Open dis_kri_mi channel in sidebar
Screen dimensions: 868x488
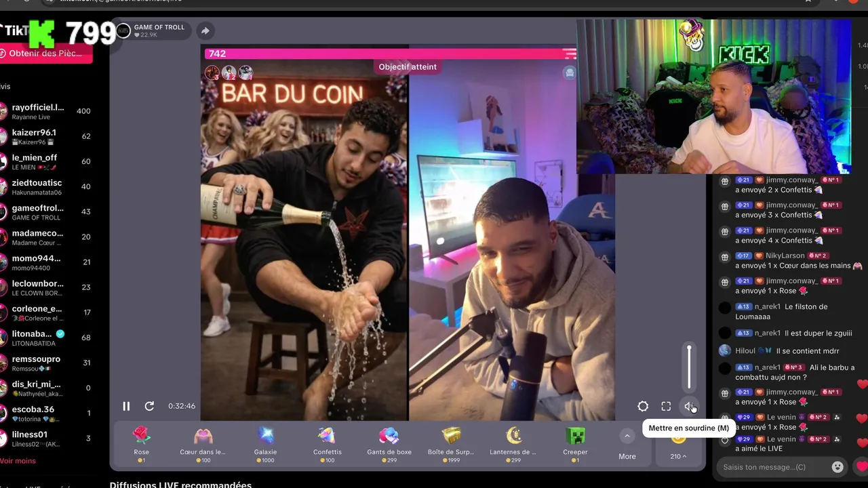[46, 388]
